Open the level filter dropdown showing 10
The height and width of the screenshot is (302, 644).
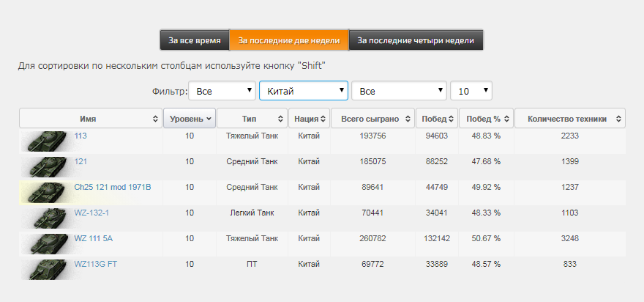471,91
